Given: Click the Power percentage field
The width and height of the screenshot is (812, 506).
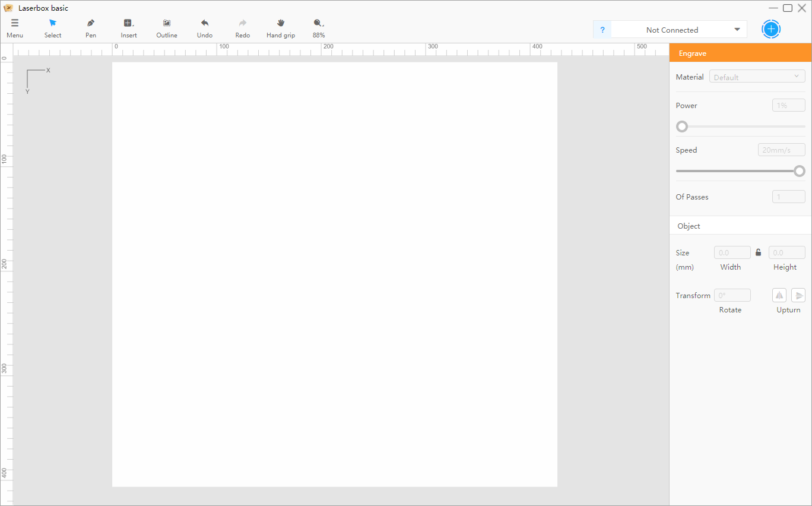Looking at the screenshot, I should click(789, 105).
